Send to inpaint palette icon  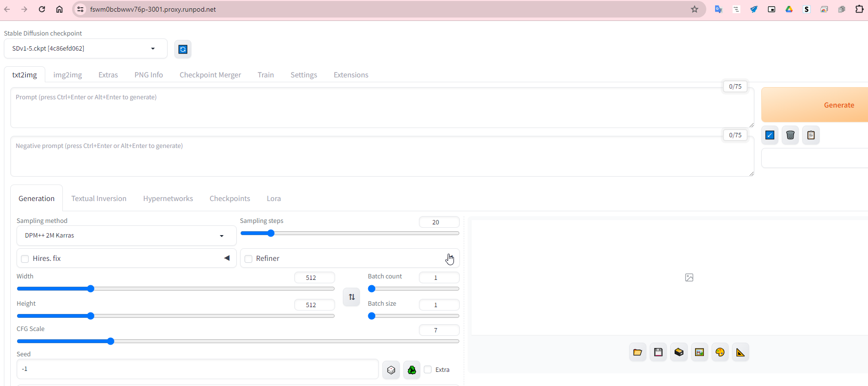720,352
